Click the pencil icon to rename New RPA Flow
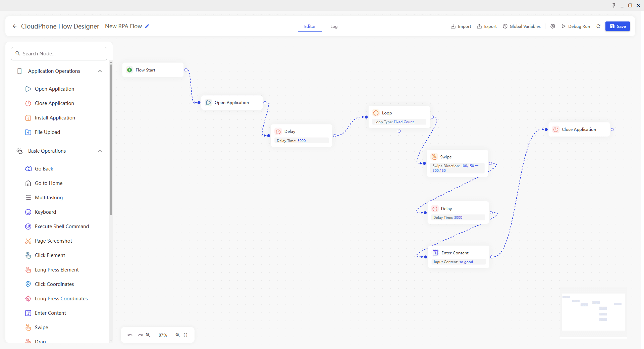Screen dimensions: 644x349 tap(147, 26)
